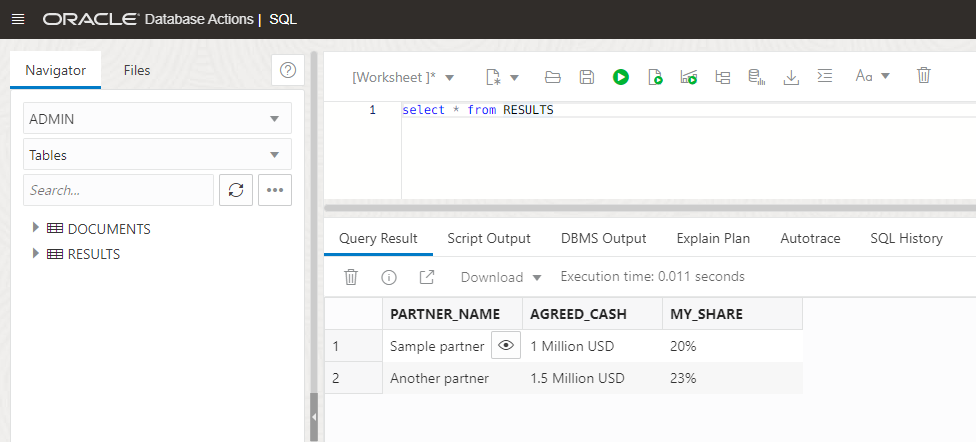Select result row number 2

click(354, 378)
